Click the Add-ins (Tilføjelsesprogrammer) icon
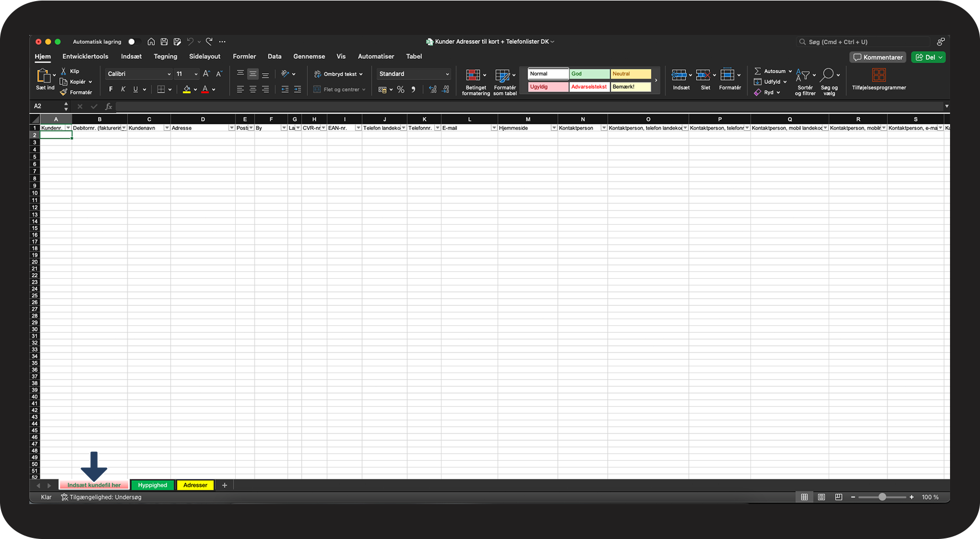 (879, 79)
